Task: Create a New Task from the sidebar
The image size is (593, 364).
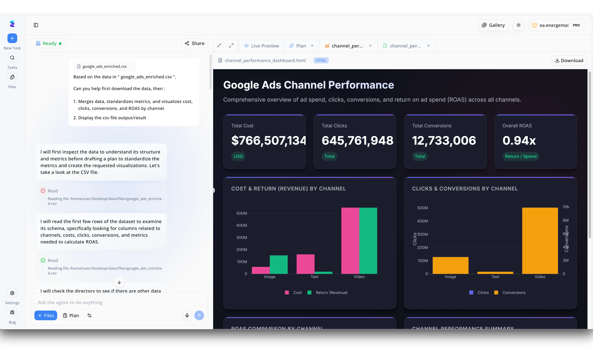Action: point(12,38)
